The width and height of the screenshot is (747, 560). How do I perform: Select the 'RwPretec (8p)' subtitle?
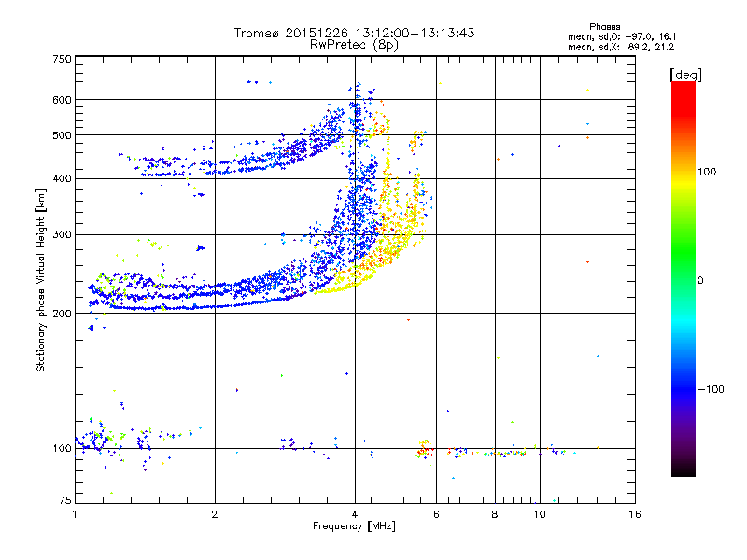click(355, 45)
